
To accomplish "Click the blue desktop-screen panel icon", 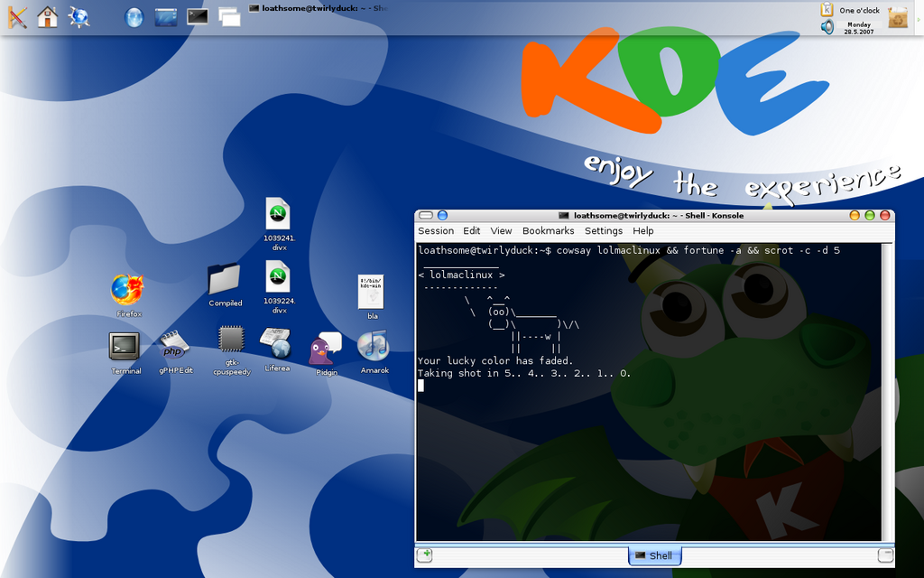I will tap(166, 17).
